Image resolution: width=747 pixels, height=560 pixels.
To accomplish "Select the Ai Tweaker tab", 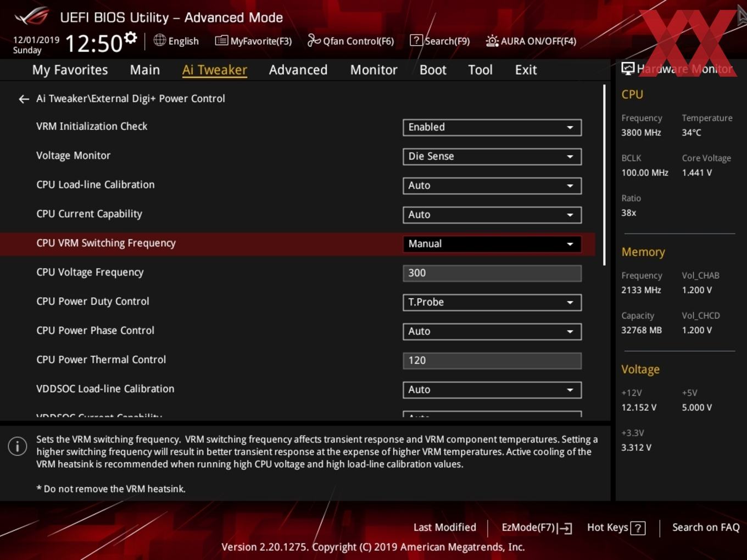I will [215, 70].
